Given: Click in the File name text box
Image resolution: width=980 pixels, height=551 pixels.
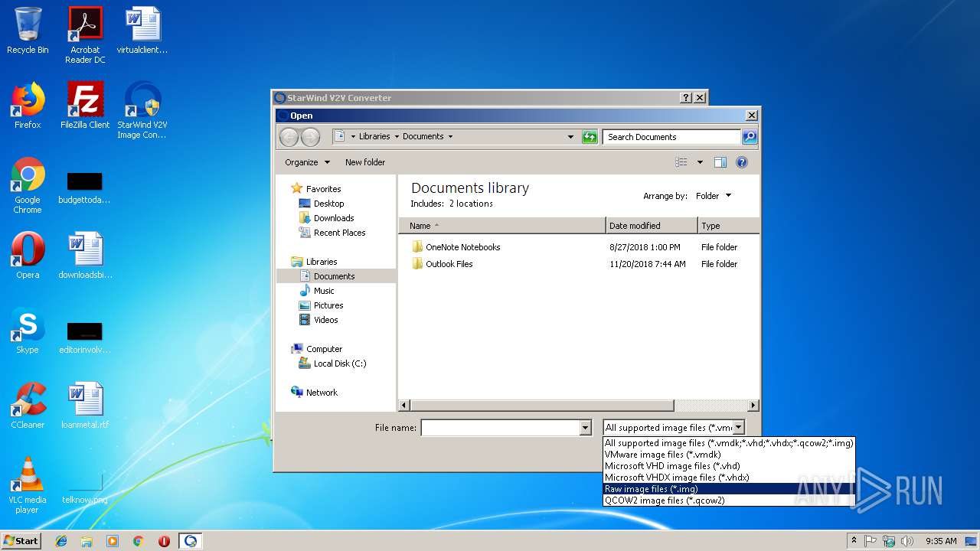Looking at the screenshot, I should (500, 428).
